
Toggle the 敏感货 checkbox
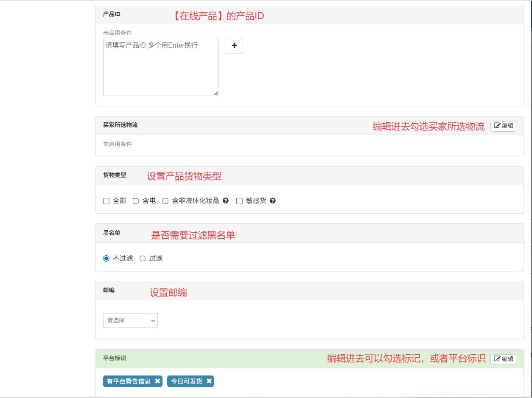[239, 201]
